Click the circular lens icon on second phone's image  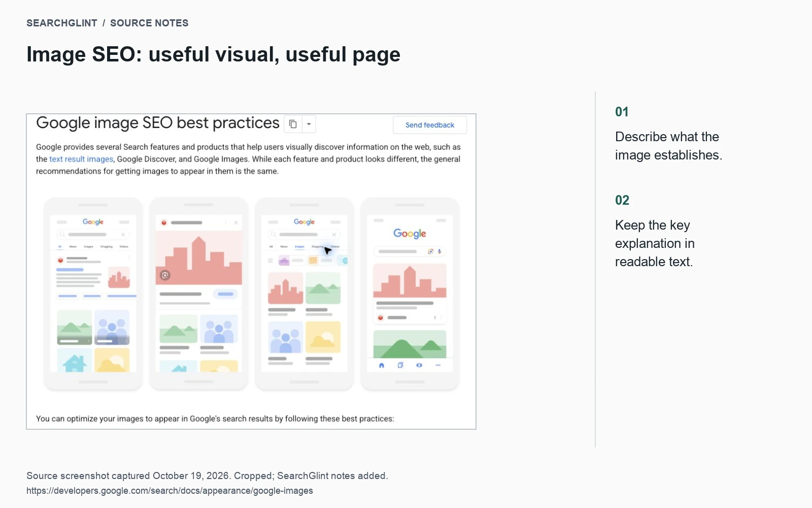pos(165,275)
